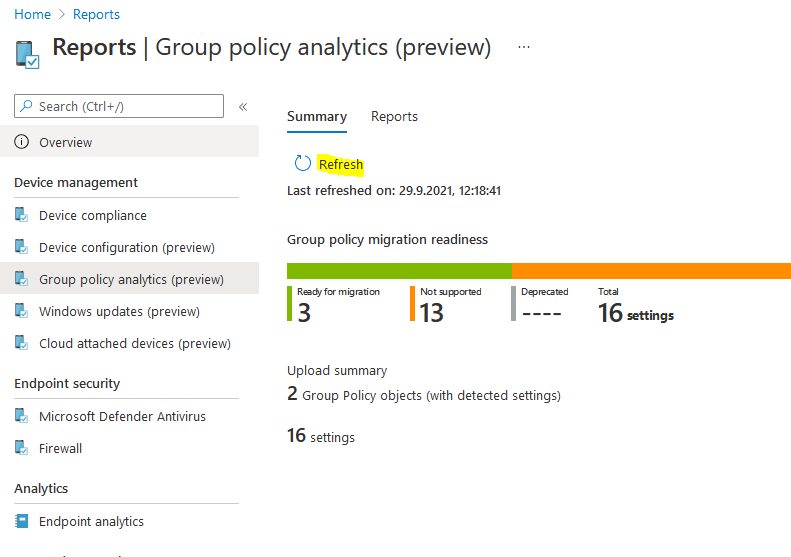Screen dimensions: 791x557
Task: Focus the sidebar Search field
Action: pyautogui.click(x=119, y=106)
